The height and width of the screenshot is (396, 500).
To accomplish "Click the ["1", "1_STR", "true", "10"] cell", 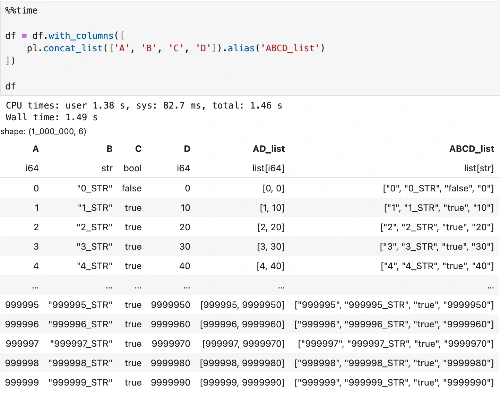I will tap(439, 208).
